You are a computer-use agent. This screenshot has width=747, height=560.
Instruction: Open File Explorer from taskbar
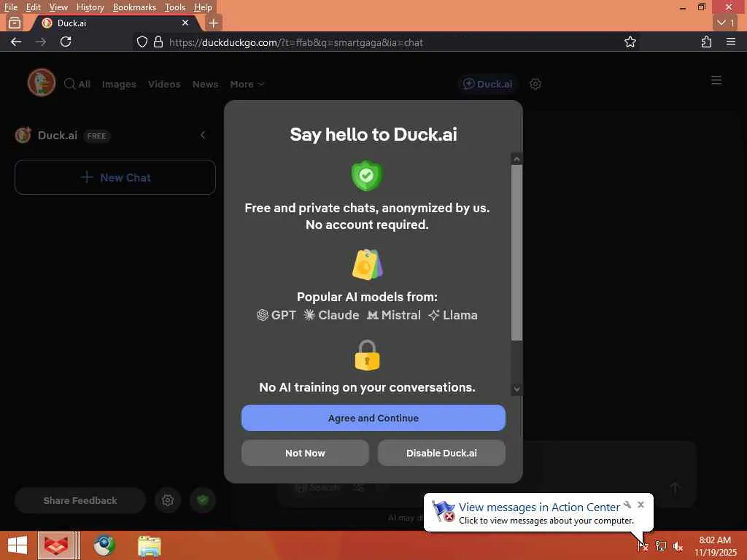[x=149, y=545]
